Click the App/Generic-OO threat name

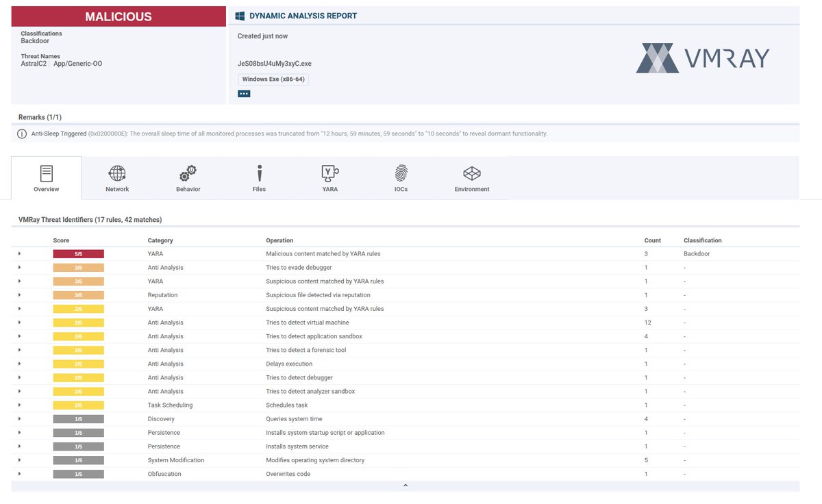(77, 64)
